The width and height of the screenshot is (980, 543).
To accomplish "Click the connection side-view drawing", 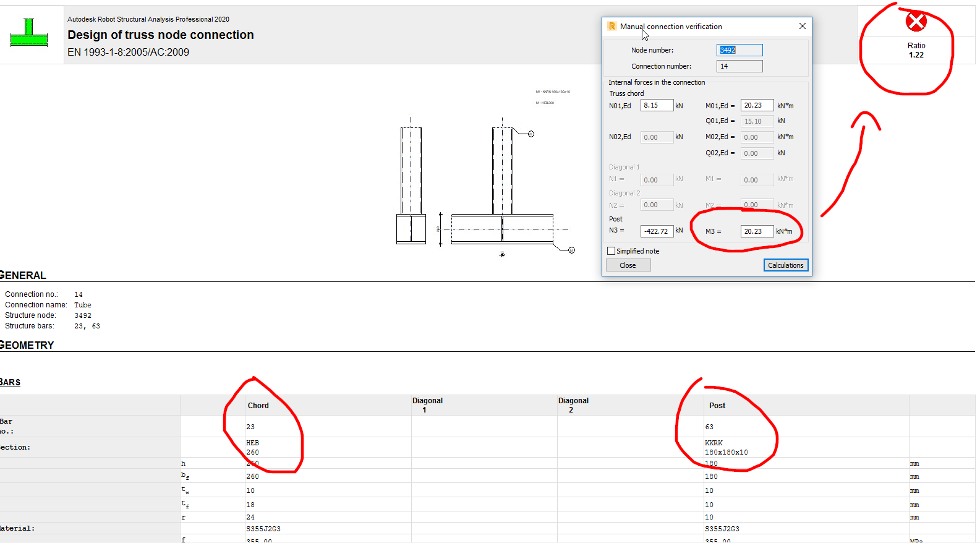I will [x=411, y=181].
